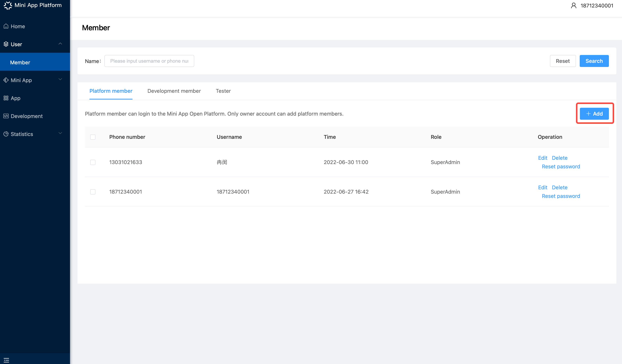Click the Role column header
Image resolution: width=622 pixels, height=364 pixels.
point(436,137)
